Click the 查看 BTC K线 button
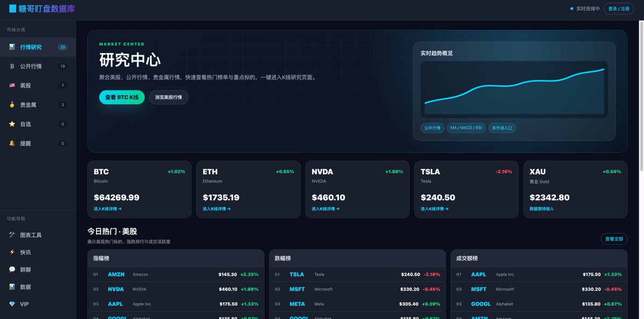The width and height of the screenshot is (644, 319). pos(121,97)
